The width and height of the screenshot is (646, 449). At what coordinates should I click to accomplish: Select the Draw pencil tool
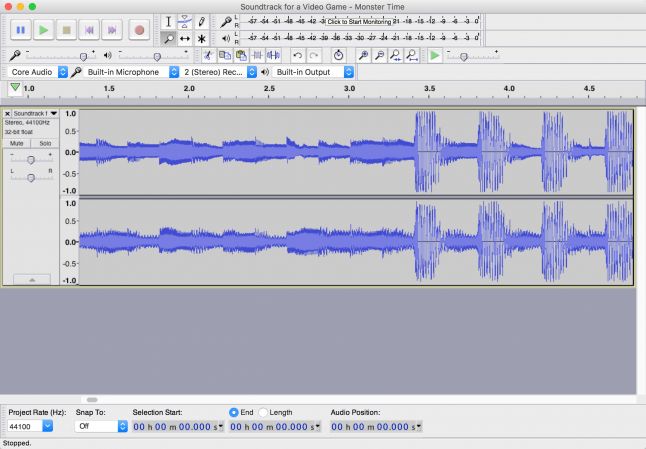tap(202, 21)
